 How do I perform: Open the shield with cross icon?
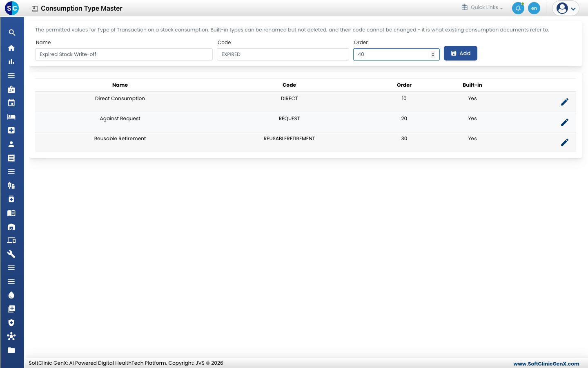tap(11, 323)
